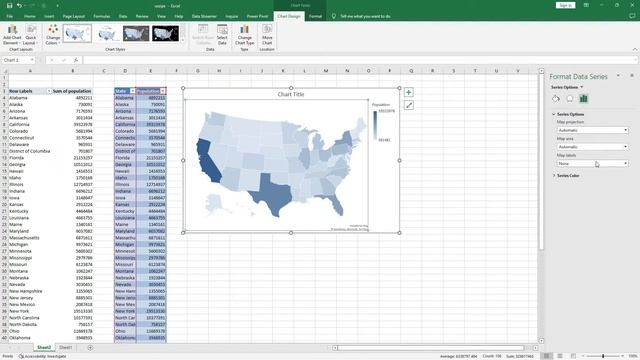The width and height of the screenshot is (640, 360).
Task: Click the formula bar input
Action: click(x=359, y=60)
